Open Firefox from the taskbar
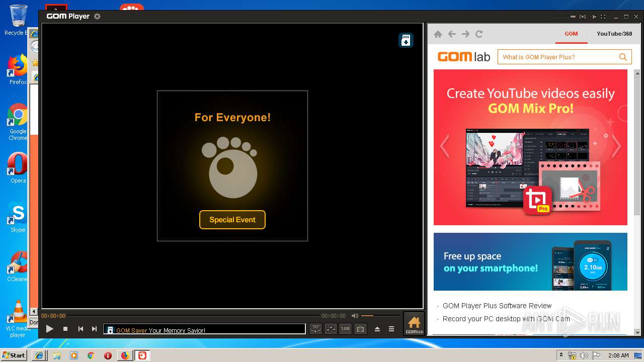The height and width of the screenshot is (362, 644). [125, 355]
